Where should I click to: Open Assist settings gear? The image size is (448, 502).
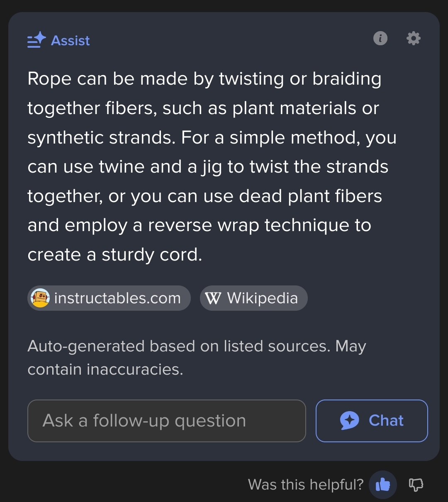[x=413, y=39]
